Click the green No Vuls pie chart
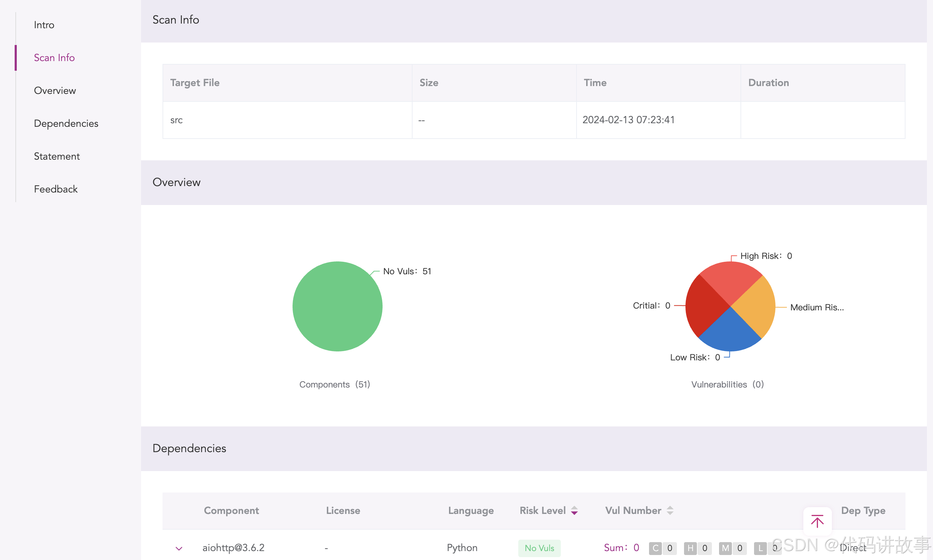This screenshot has width=933, height=560. point(337,306)
